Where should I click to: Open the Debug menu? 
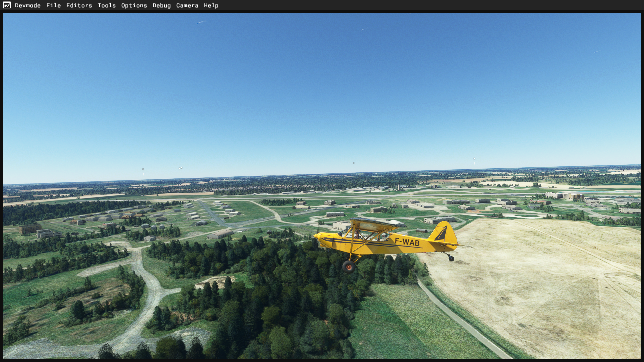click(x=161, y=5)
